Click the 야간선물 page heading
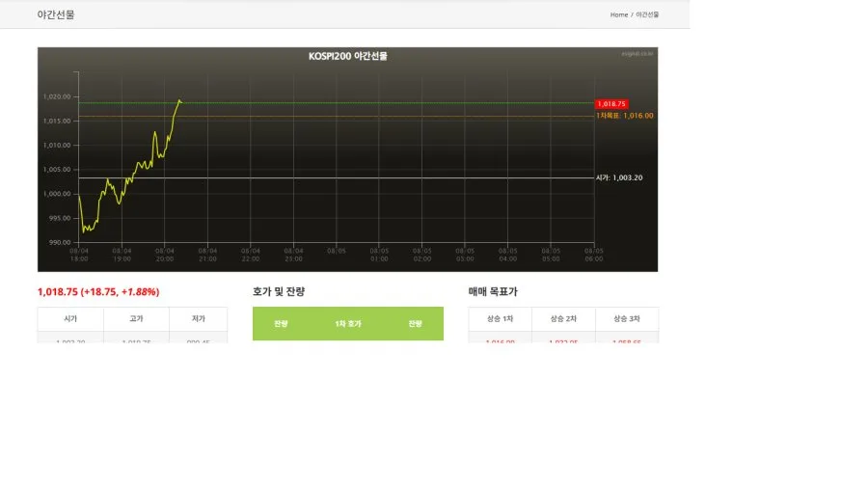Image resolution: width=868 pixels, height=488 pixels. tap(56, 14)
